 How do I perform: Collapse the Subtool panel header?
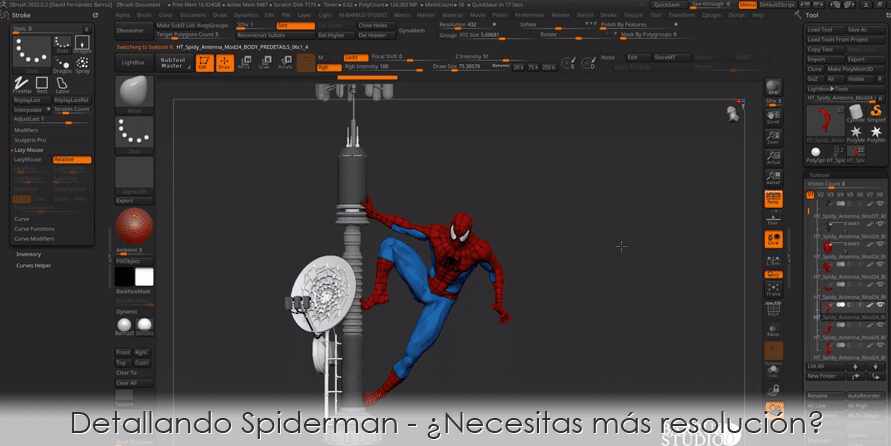tap(819, 175)
